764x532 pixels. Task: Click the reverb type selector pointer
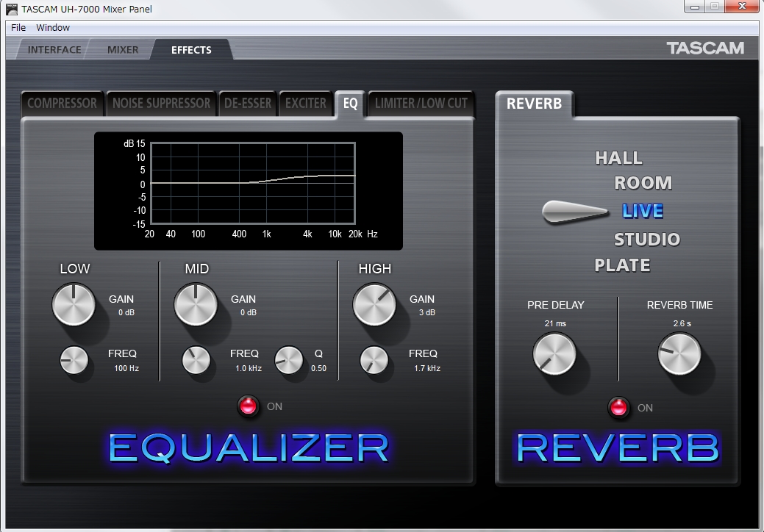pos(575,212)
